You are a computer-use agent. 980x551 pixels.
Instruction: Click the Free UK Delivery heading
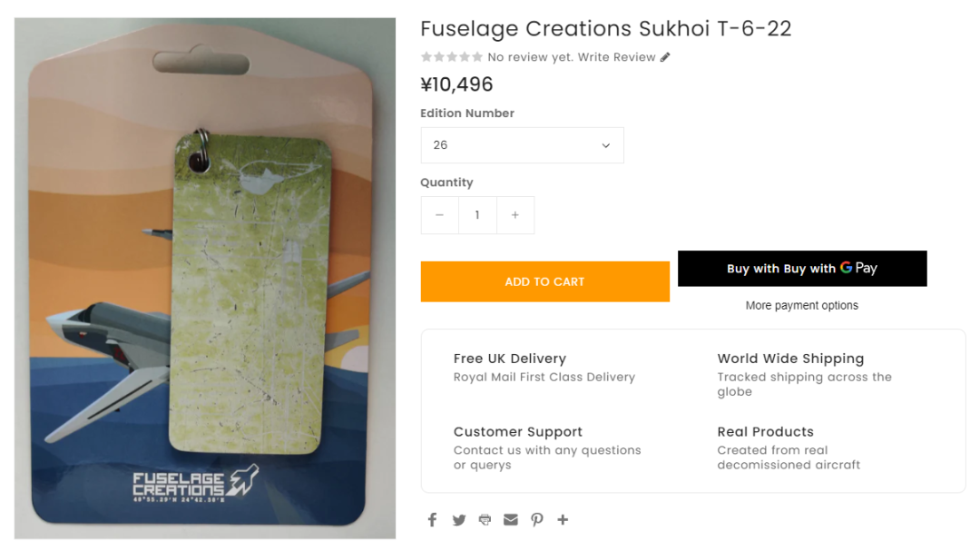pyautogui.click(x=509, y=359)
